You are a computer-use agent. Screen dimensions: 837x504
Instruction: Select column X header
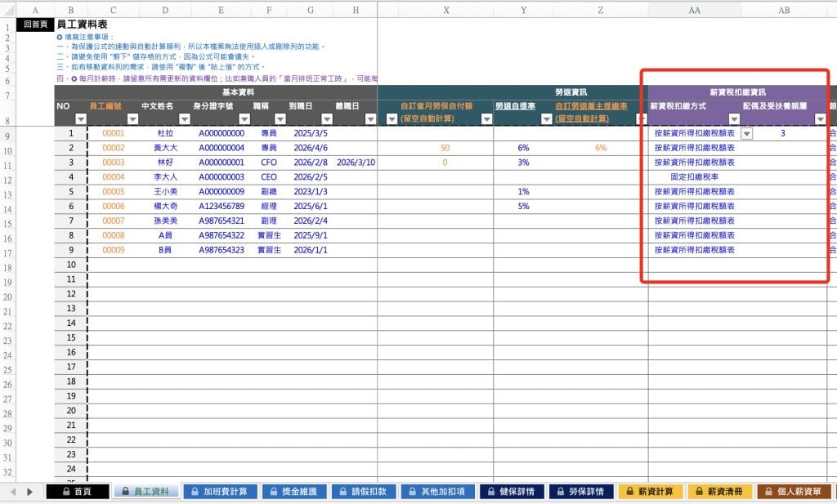(x=446, y=10)
